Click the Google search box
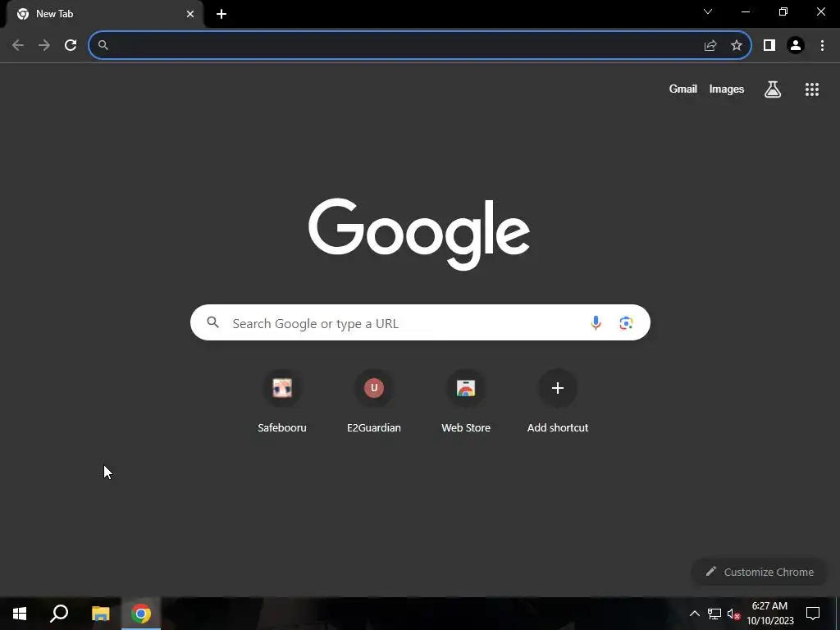The height and width of the screenshot is (630, 840). (420, 322)
